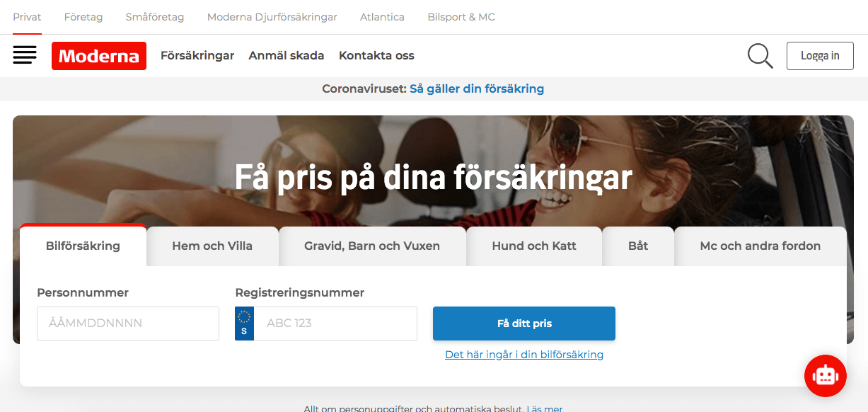Screen dimensions: 868x412
Task: Select the Hund och Katt tab
Action: click(x=534, y=246)
